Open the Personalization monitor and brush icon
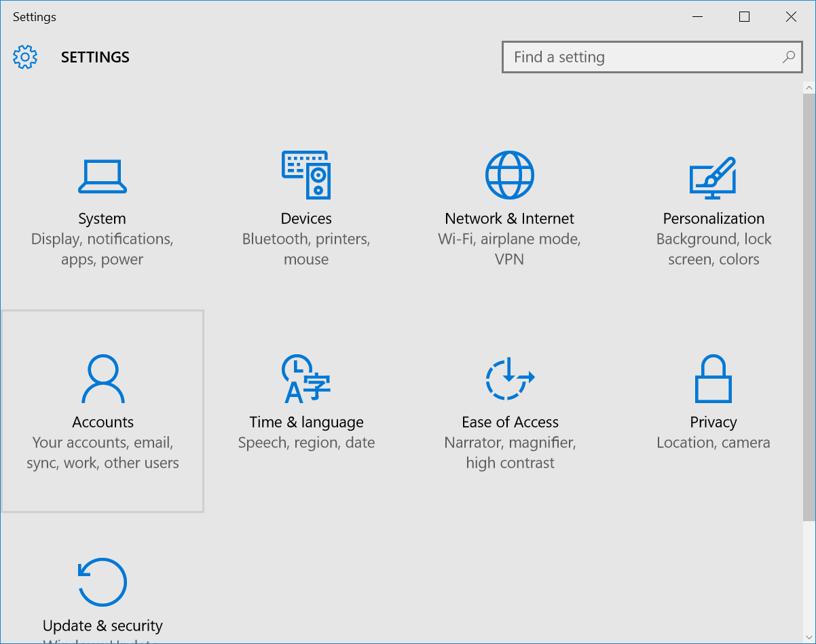The height and width of the screenshot is (644, 816). coord(713,178)
